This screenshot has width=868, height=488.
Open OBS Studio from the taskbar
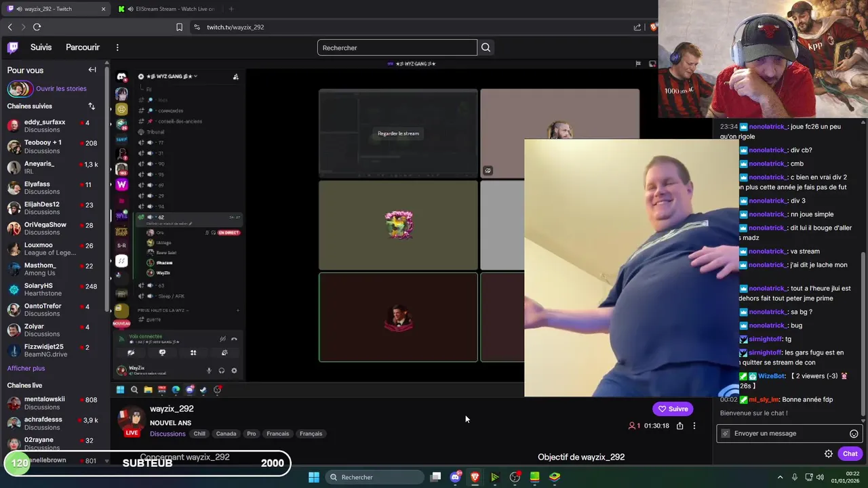click(515, 477)
